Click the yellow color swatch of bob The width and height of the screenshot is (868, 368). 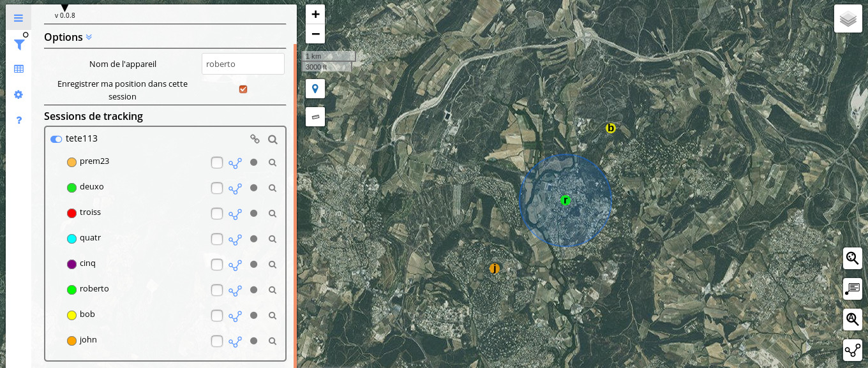pyautogui.click(x=71, y=315)
